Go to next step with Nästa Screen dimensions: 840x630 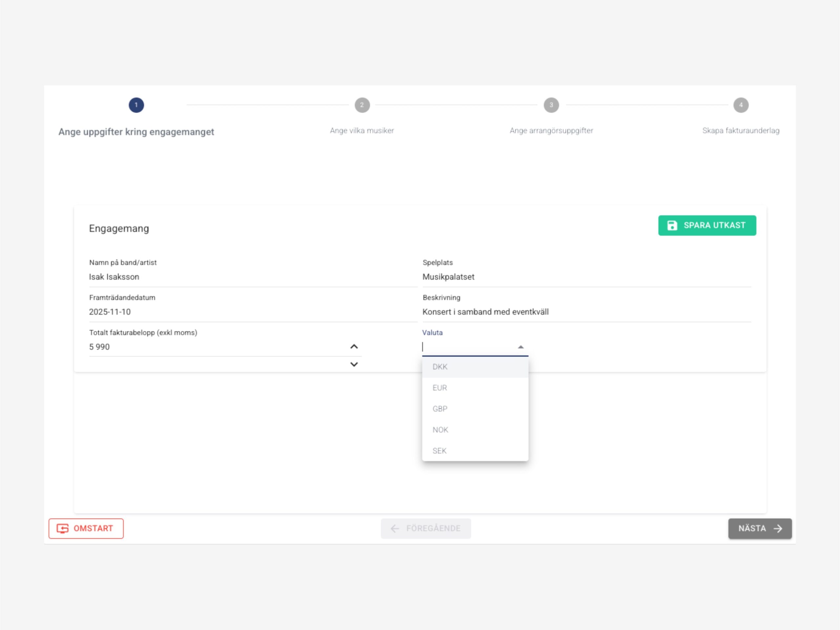click(x=760, y=528)
